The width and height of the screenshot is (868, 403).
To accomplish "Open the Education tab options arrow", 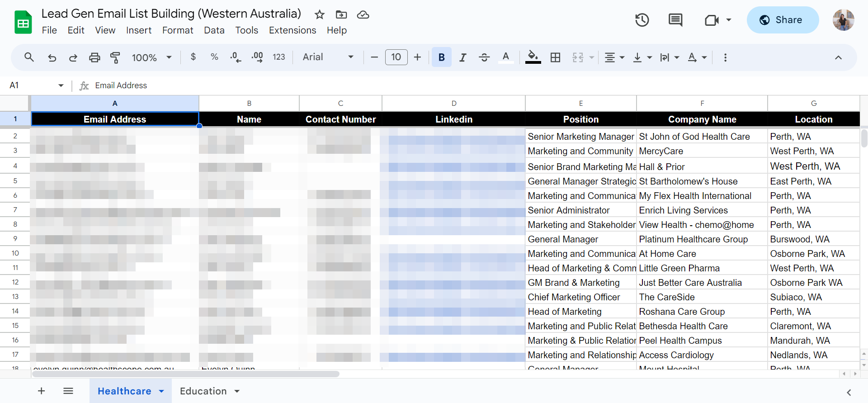I will 237,391.
